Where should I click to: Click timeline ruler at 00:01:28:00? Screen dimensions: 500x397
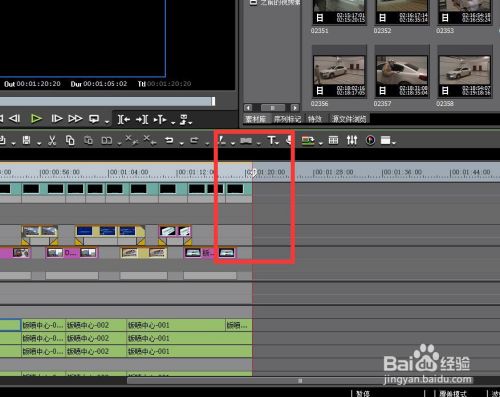pos(333,172)
